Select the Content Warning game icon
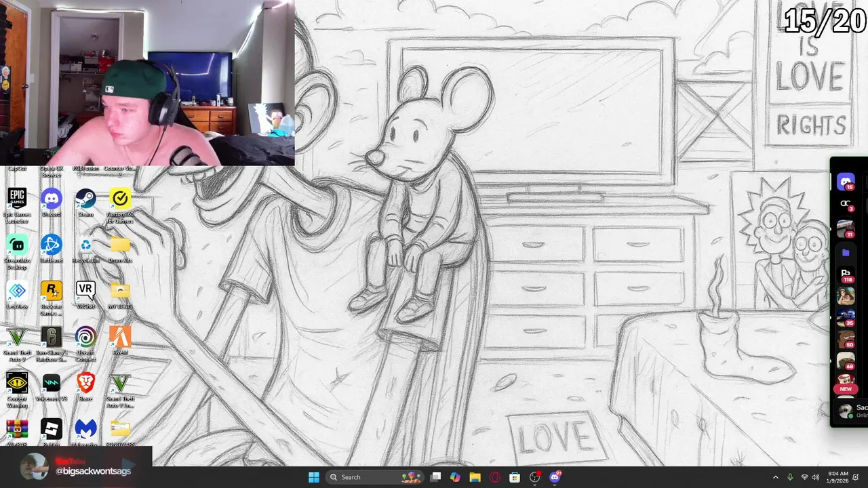Image resolution: width=868 pixels, height=488 pixels. coord(17,390)
